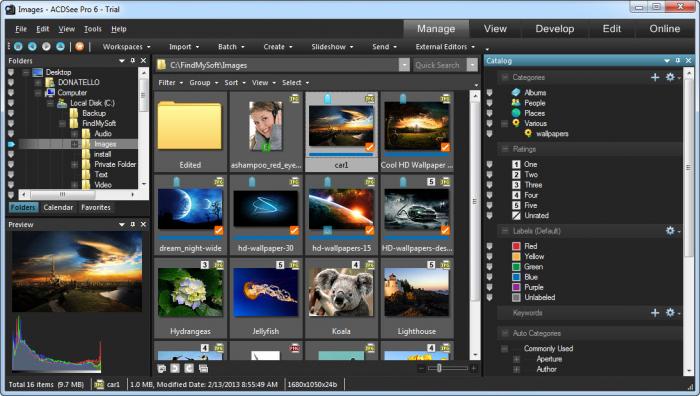Screen dimensions: 700x396
Task: Select the Koala thumbnail
Action: [341, 299]
